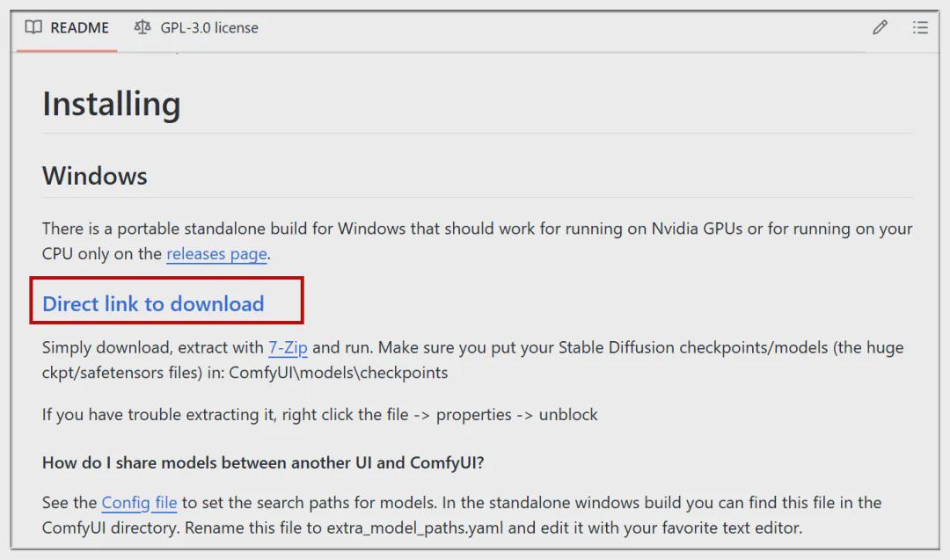950x560 pixels.
Task: Click the pencil edit file icon
Action: point(880,27)
